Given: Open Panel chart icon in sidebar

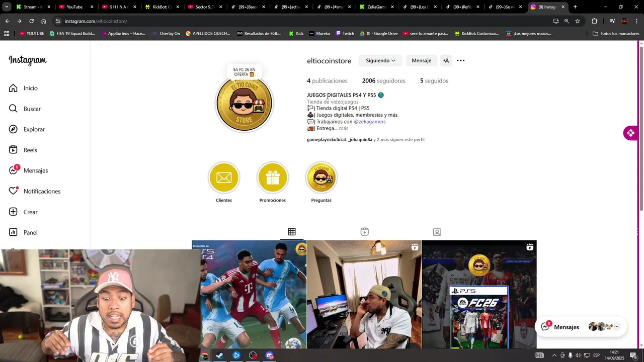Looking at the screenshot, I should click(x=13, y=232).
